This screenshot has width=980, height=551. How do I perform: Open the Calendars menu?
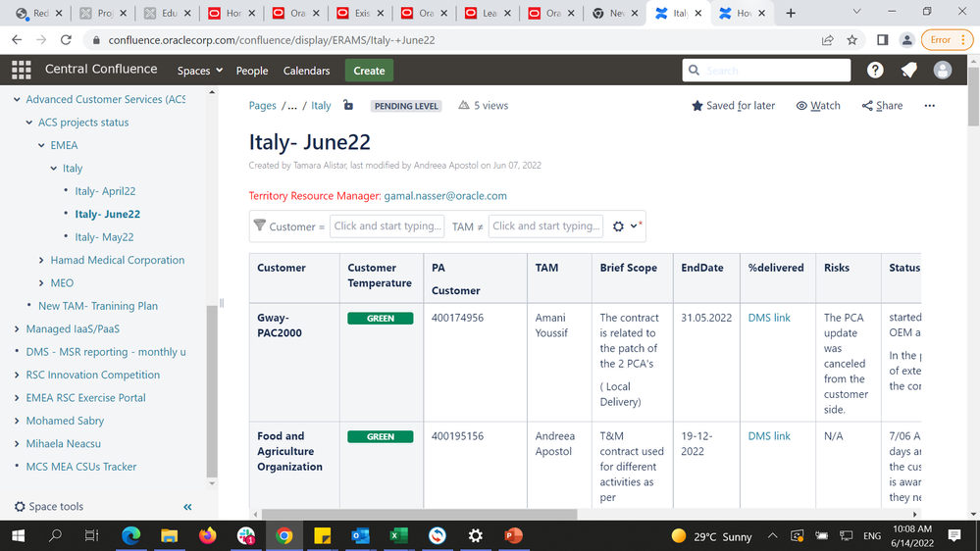click(x=306, y=71)
